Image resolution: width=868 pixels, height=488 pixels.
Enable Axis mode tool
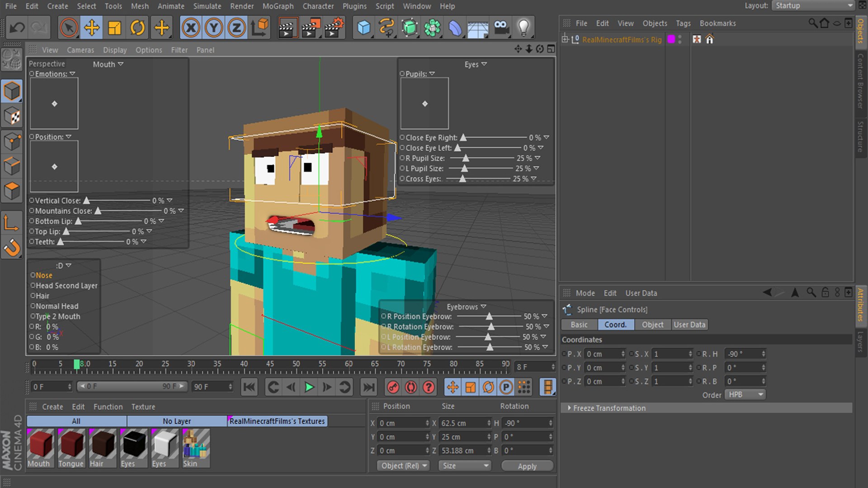point(12,223)
